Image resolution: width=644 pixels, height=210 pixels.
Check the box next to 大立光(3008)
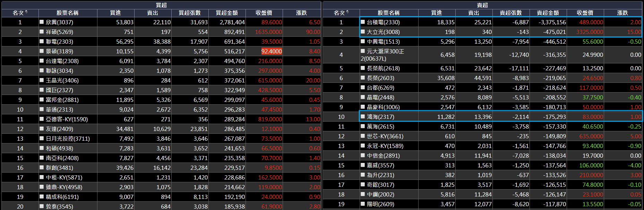tap(363, 32)
